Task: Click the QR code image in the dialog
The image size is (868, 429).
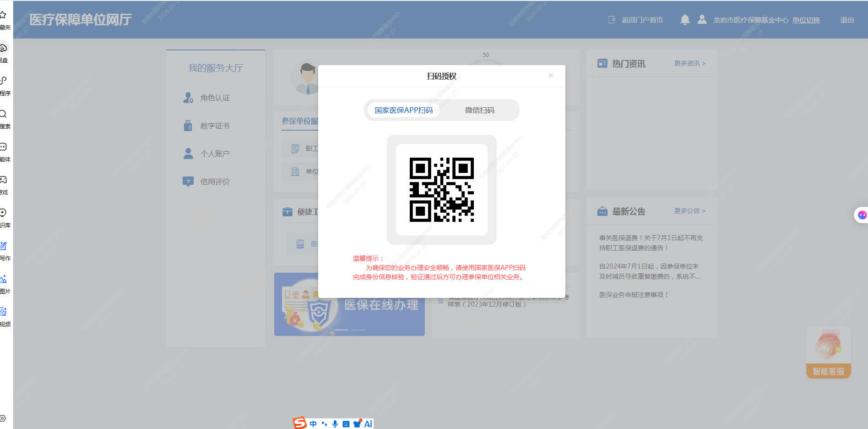Action: 442,190
